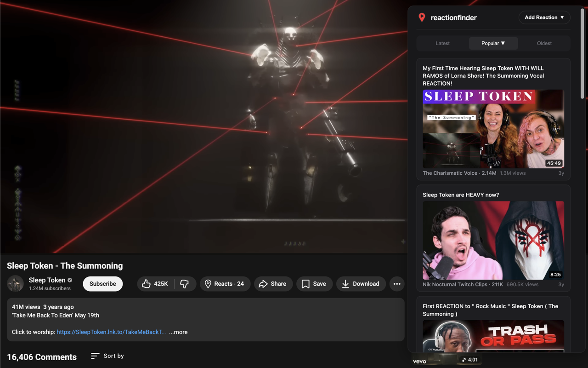Click the 'Take Me Back To Eden' May 19th line
Viewport: 588px width, 368px height.
56,315
